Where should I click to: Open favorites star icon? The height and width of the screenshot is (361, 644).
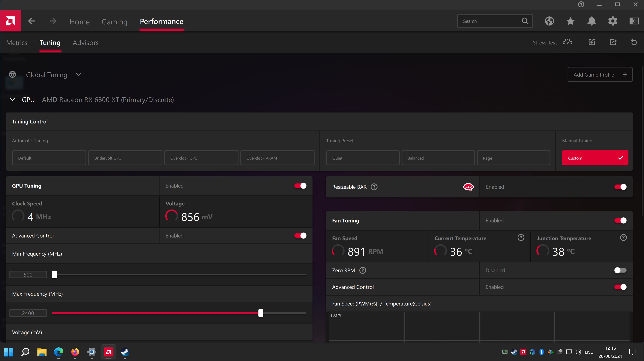click(x=570, y=21)
